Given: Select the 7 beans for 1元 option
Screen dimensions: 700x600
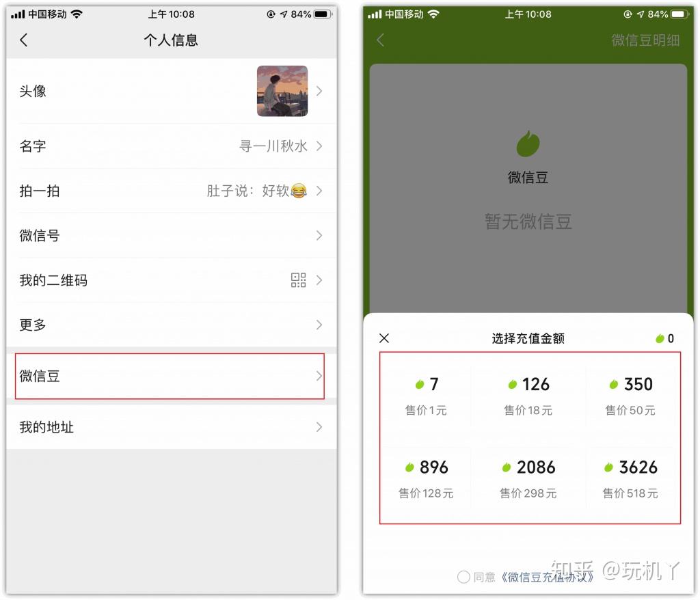Looking at the screenshot, I should point(427,396).
